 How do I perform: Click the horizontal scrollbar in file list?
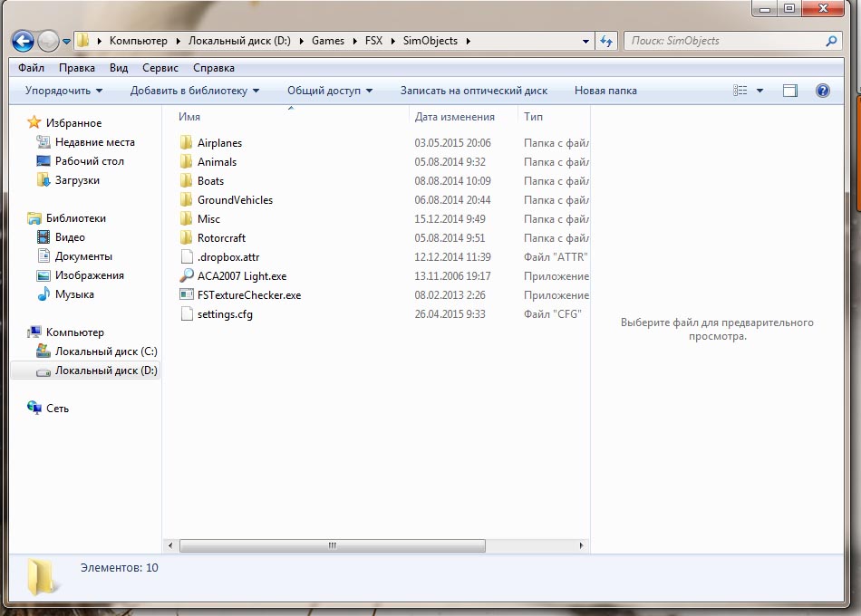[332, 545]
